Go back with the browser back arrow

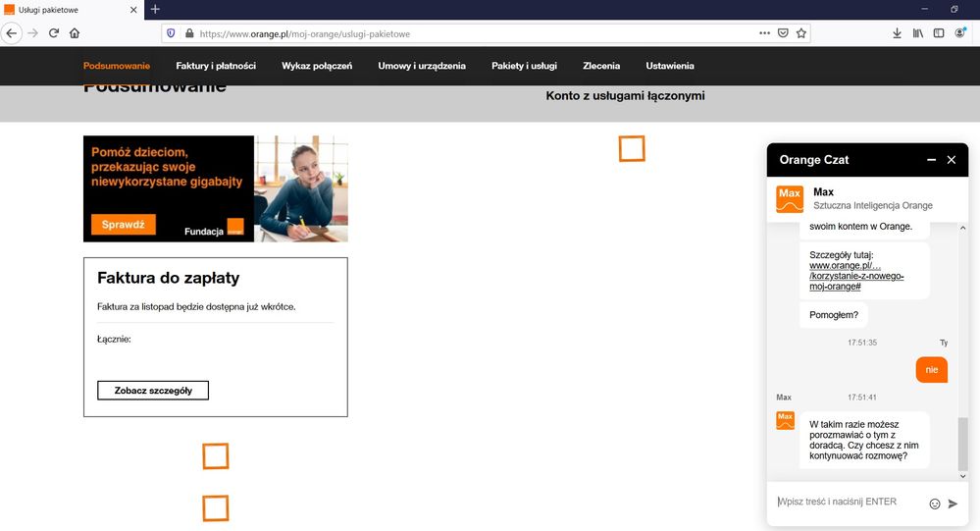[x=12, y=33]
